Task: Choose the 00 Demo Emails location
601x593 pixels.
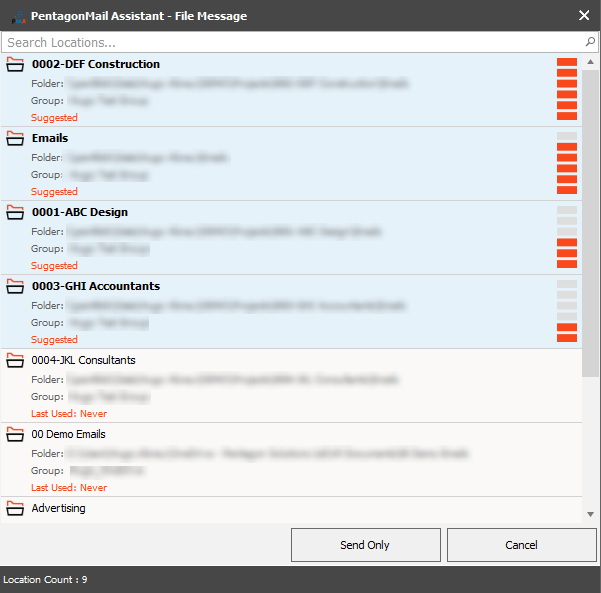Action: (68, 435)
